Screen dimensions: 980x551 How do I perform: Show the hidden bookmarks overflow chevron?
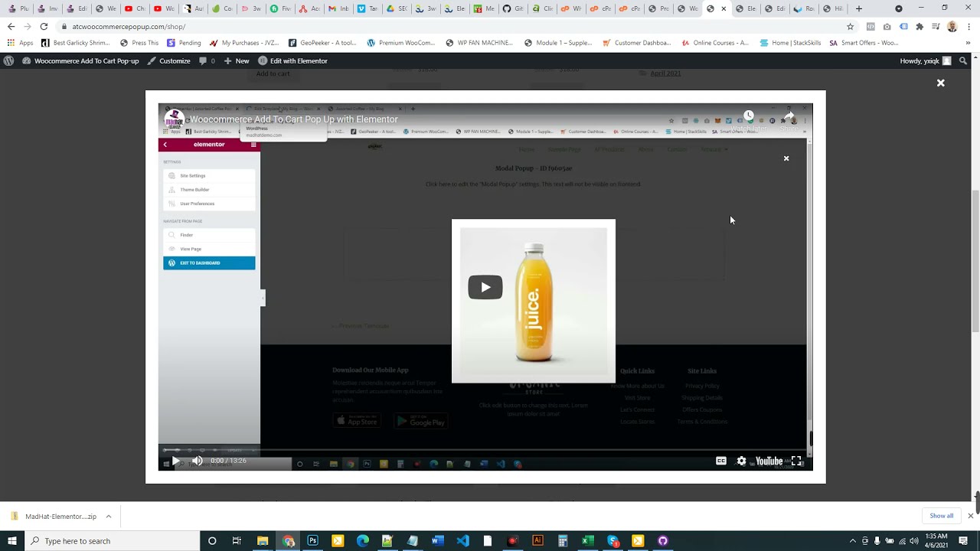pos(969,43)
